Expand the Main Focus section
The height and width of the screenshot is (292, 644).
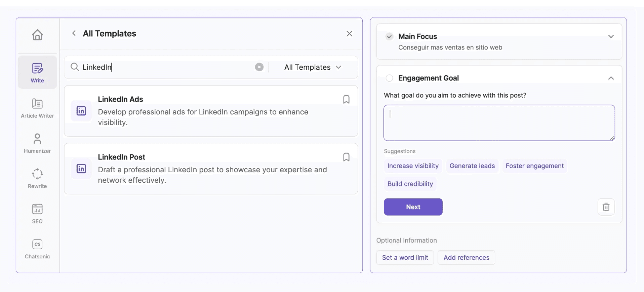pos(611,36)
